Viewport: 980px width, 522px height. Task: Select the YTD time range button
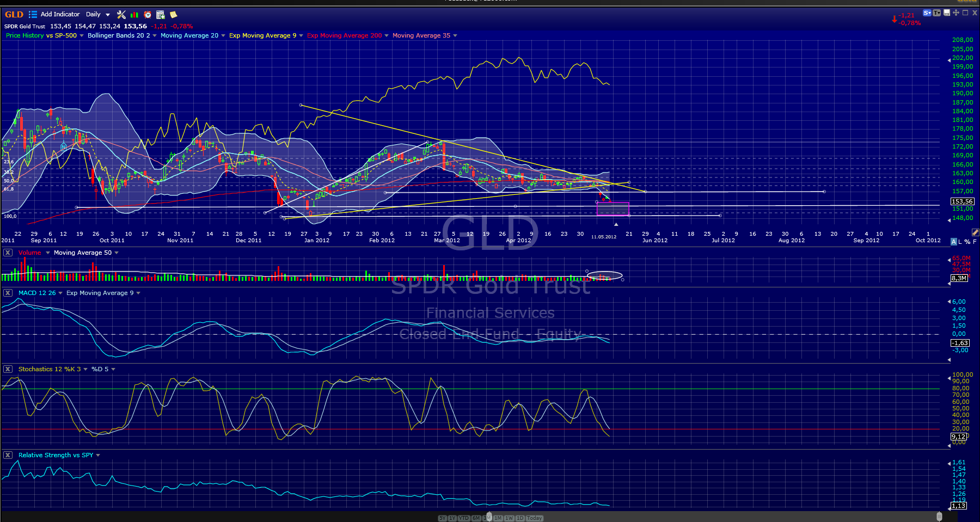(x=464, y=518)
